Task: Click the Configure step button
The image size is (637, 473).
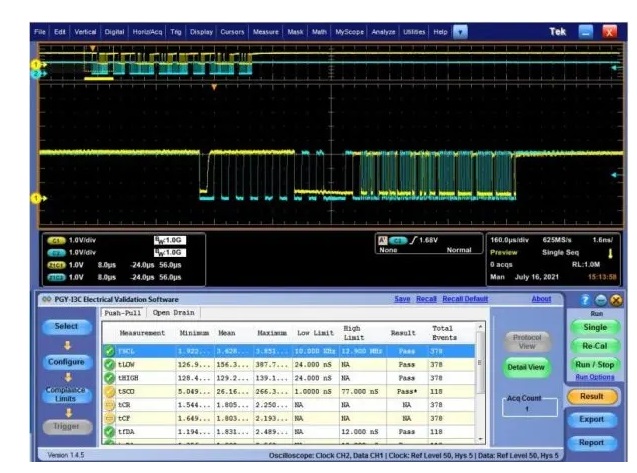Action: pyautogui.click(x=67, y=362)
